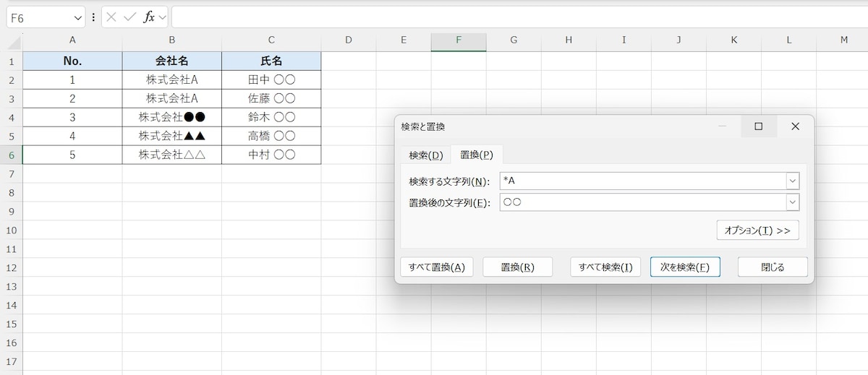Select cell with 株式会社▲▲
Screen dimensions: 868x375
coord(172,136)
